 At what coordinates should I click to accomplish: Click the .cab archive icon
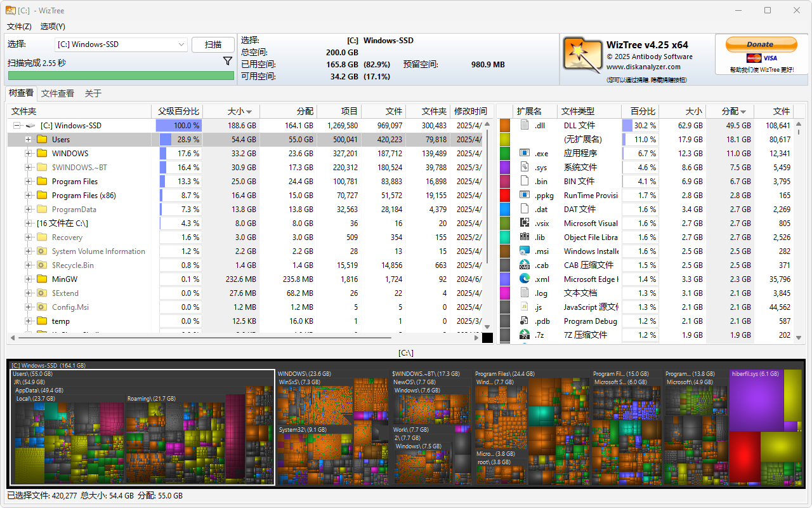pos(525,265)
